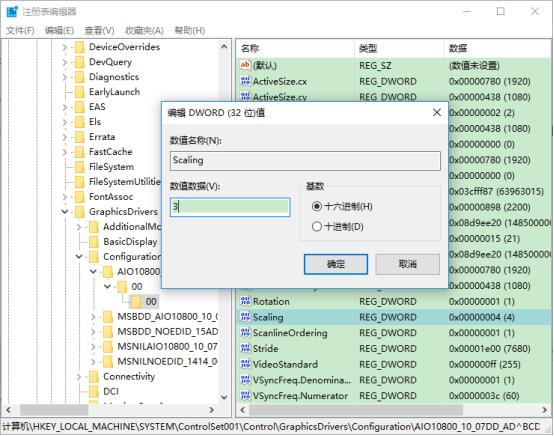The height and width of the screenshot is (436, 554).
Task: Click the Els folder icon
Action: [x=80, y=122]
